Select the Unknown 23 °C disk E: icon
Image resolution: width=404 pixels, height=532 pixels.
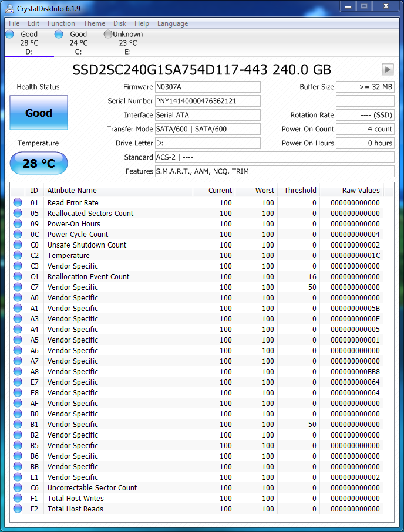(108, 35)
